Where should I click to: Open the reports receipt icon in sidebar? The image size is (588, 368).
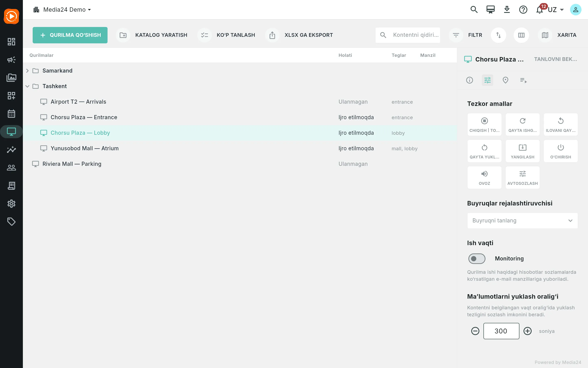point(11,185)
